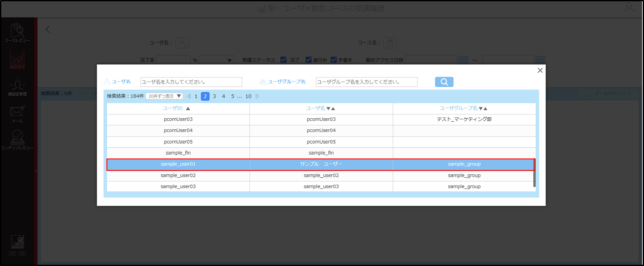
Task: Select row pcomUser05
Action: [x=321, y=142]
